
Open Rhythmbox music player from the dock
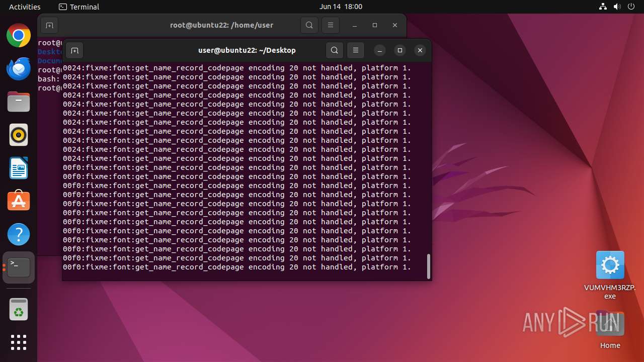[19, 135]
